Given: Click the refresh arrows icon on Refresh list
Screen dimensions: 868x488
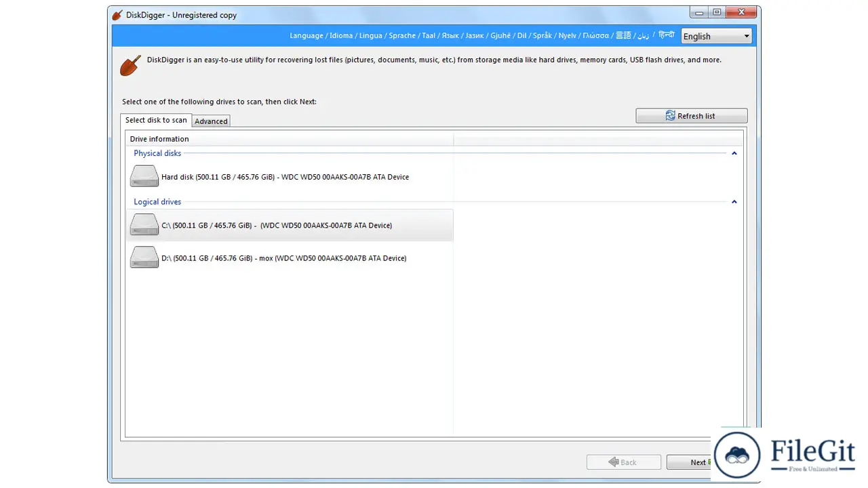Looking at the screenshot, I should [670, 116].
